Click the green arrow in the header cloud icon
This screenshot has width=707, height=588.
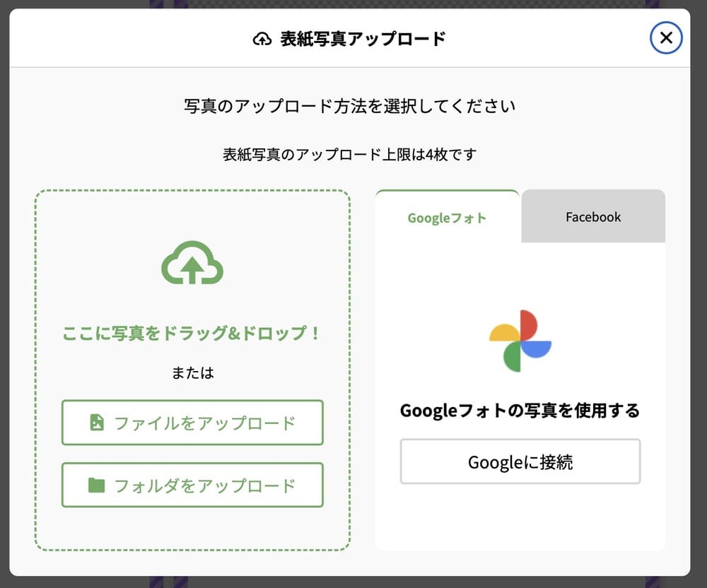point(263,39)
